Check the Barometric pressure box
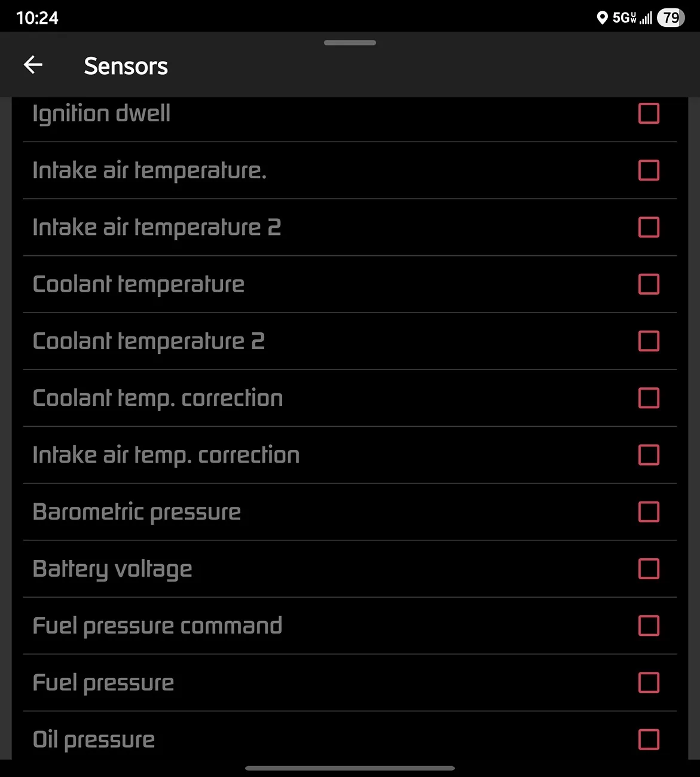 (x=649, y=512)
